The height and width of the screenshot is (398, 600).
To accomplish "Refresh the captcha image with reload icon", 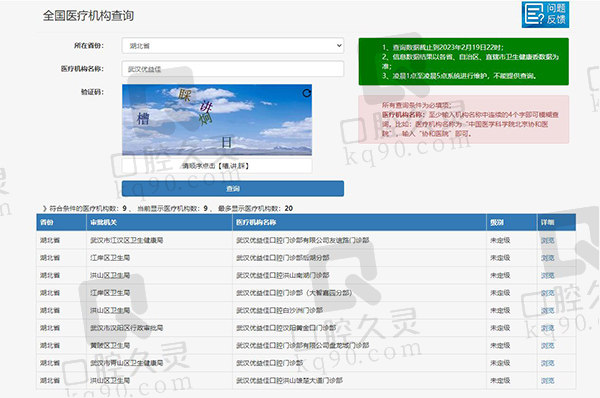I will pos(307,93).
